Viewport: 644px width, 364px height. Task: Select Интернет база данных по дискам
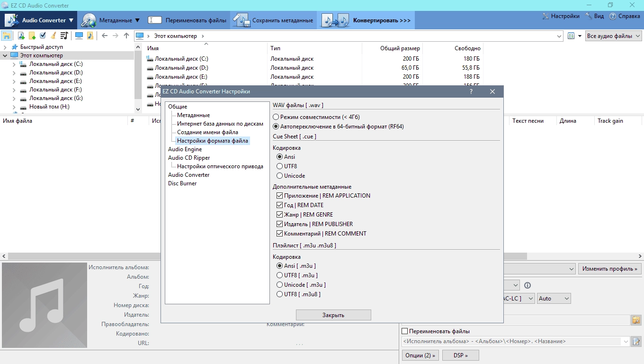220,124
